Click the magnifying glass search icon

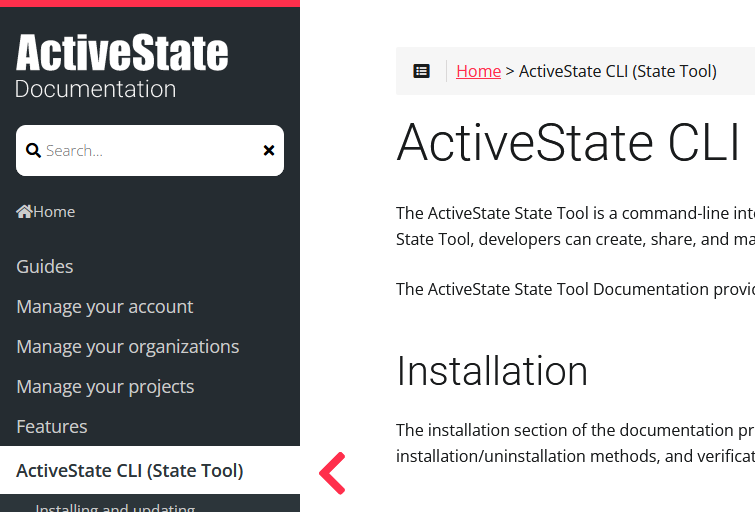(x=33, y=151)
